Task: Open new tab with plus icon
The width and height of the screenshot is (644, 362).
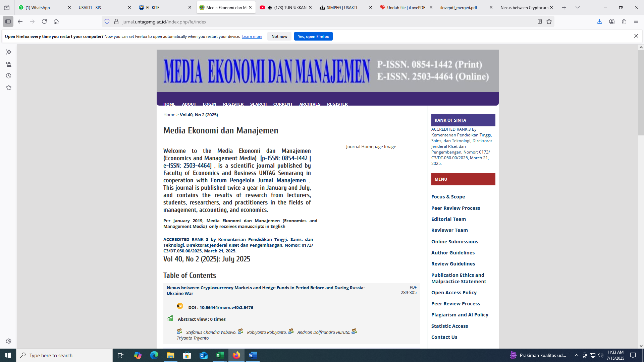Action: [x=564, y=7]
